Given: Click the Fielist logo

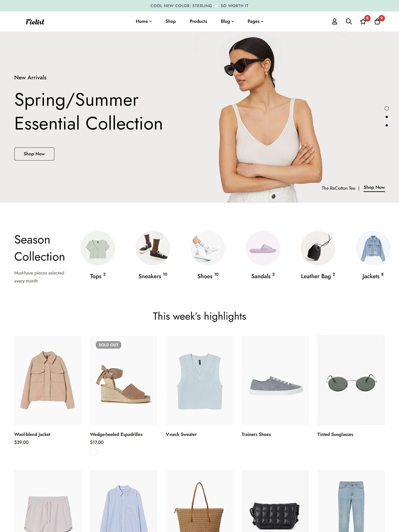Looking at the screenshot, I should point(35,22).
